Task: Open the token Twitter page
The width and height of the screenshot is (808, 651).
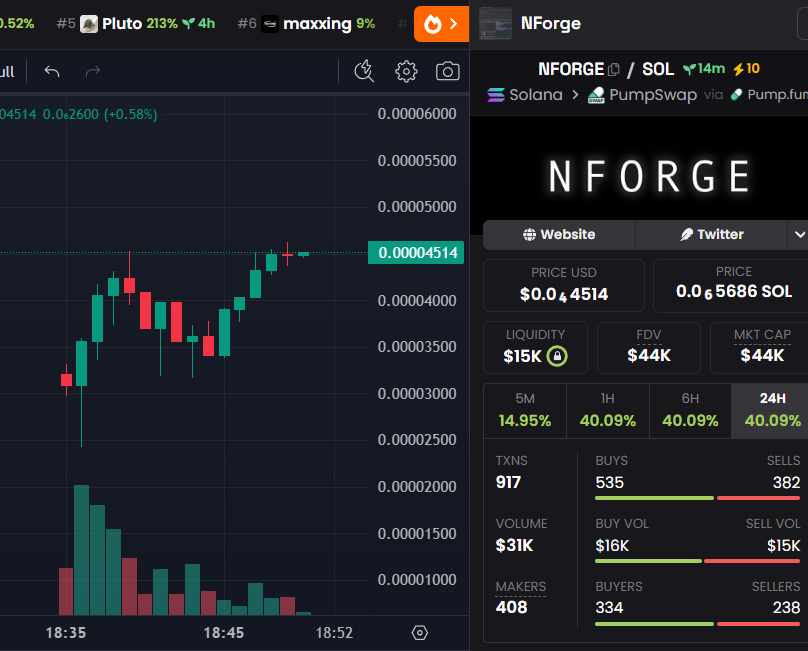Action: [x=714, y=234]
